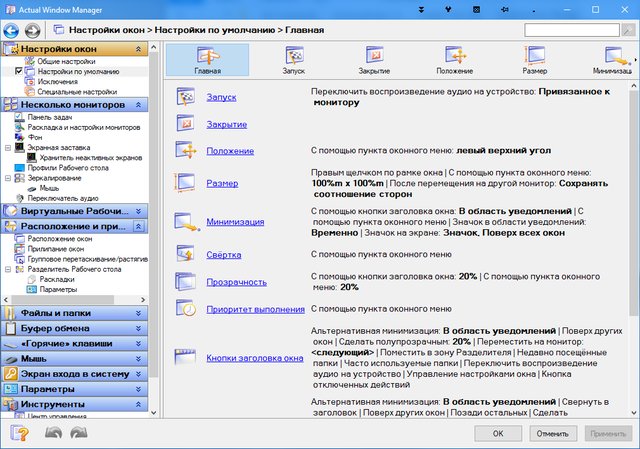Click the forward navigation arrow icon
The height and width of the screenshot is (449, 640).
[x=33, y=30]
